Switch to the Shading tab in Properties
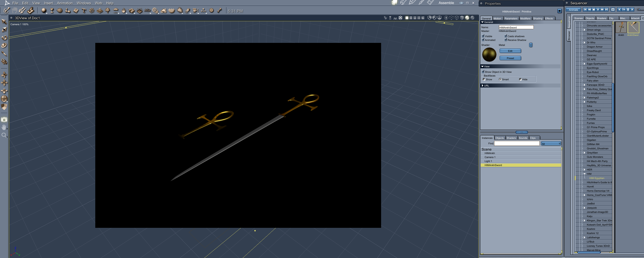Viewport: 644px width, 258px height. pos(538,18)
